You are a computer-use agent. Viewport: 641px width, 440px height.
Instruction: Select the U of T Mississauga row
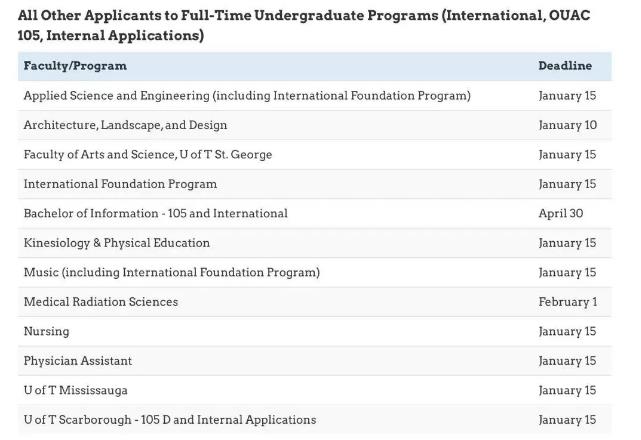click(x=76, y=390)
